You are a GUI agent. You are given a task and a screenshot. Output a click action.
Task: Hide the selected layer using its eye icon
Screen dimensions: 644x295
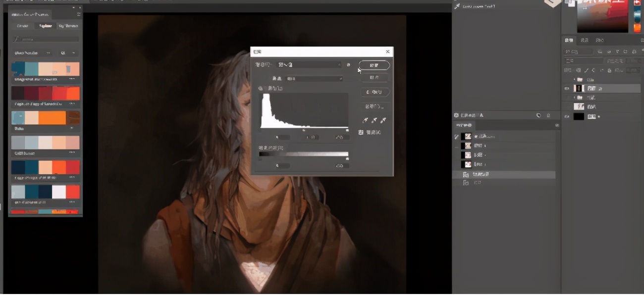[x=567, y=89]
